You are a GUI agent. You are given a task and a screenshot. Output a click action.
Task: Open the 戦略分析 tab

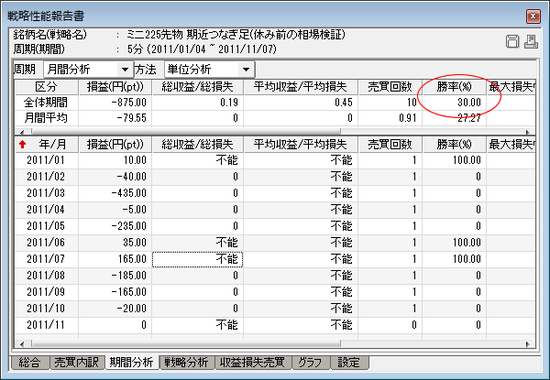[x=187, y=362]
